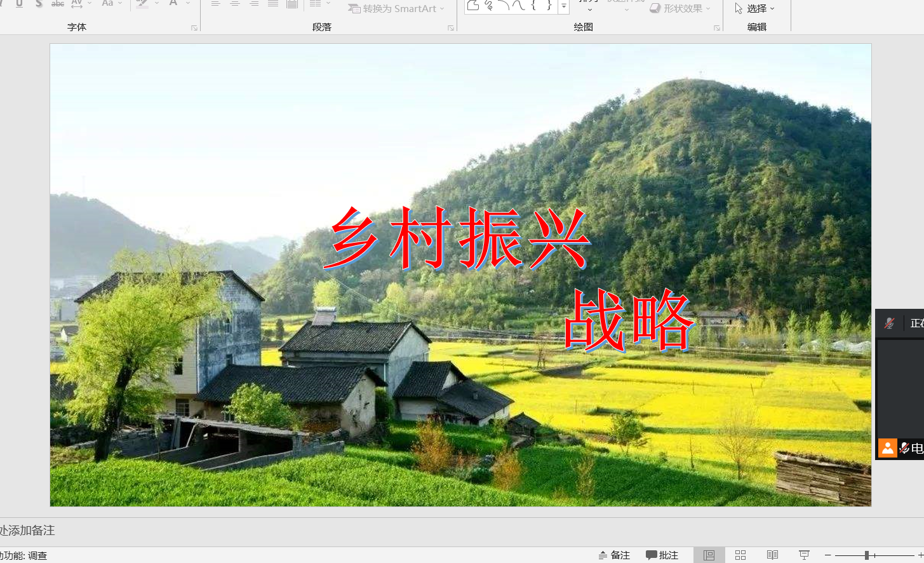Toggle underline formatting
Viewport: 924px width, 563px height.
(x=20, y=4)
